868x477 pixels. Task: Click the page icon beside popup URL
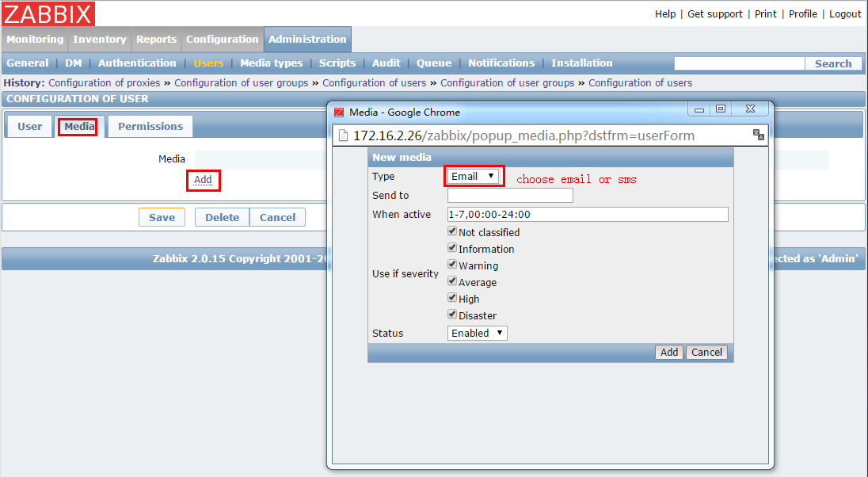pyautogui.click(x=343, y=135)
